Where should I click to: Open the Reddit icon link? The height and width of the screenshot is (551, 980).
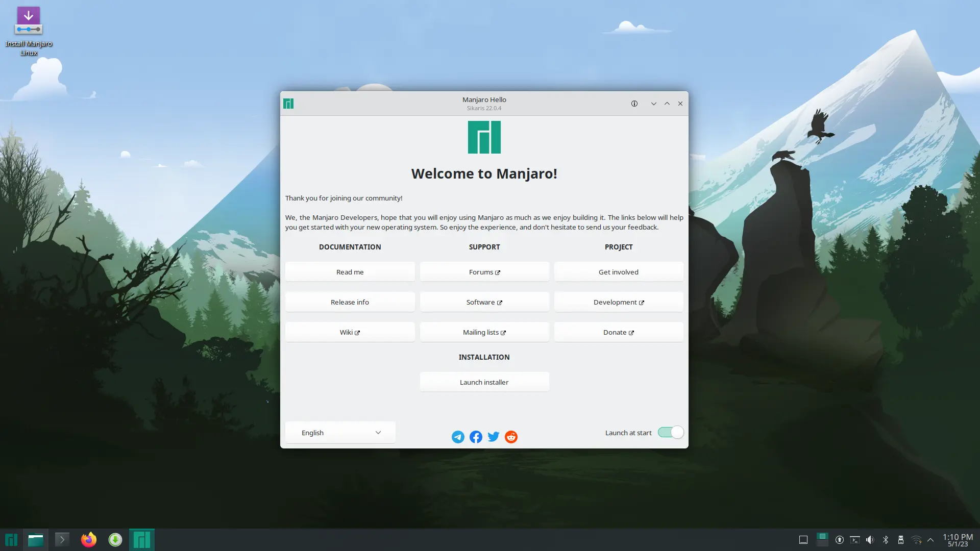pyautogui.click(x=511, y=437)
